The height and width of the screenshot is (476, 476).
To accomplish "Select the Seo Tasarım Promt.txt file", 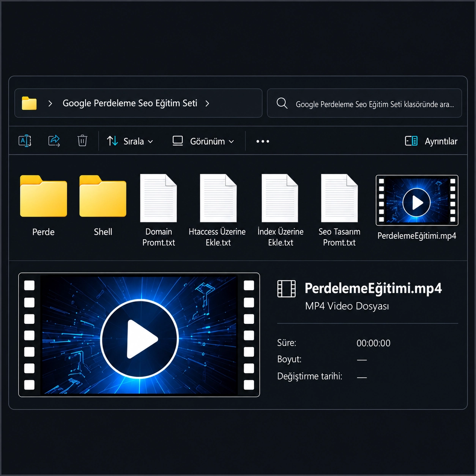I will [x=339, y=211].
